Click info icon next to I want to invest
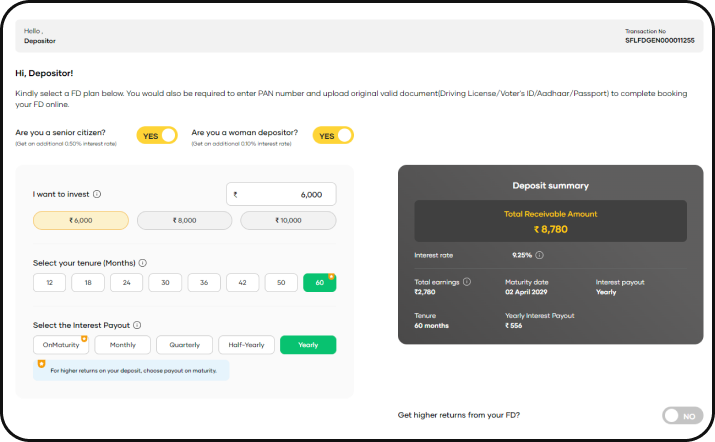Viewport: 715px width, 442px height. [x=97, y=194]
